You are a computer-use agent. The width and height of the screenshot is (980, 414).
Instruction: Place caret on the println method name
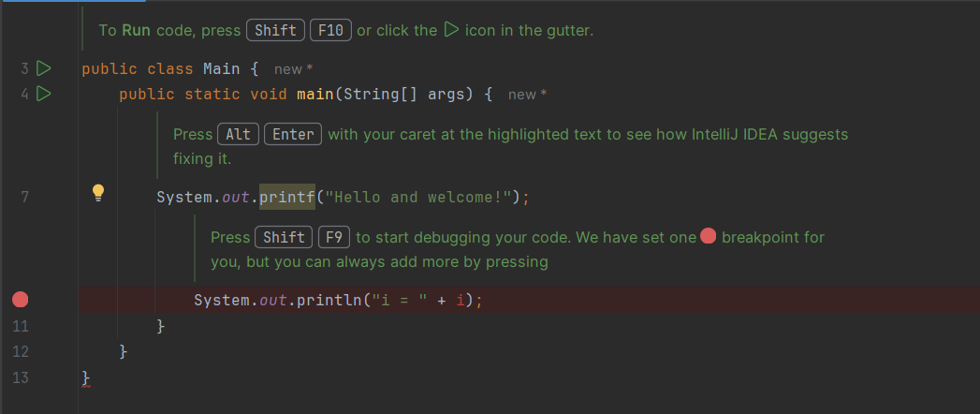[329, 300]
